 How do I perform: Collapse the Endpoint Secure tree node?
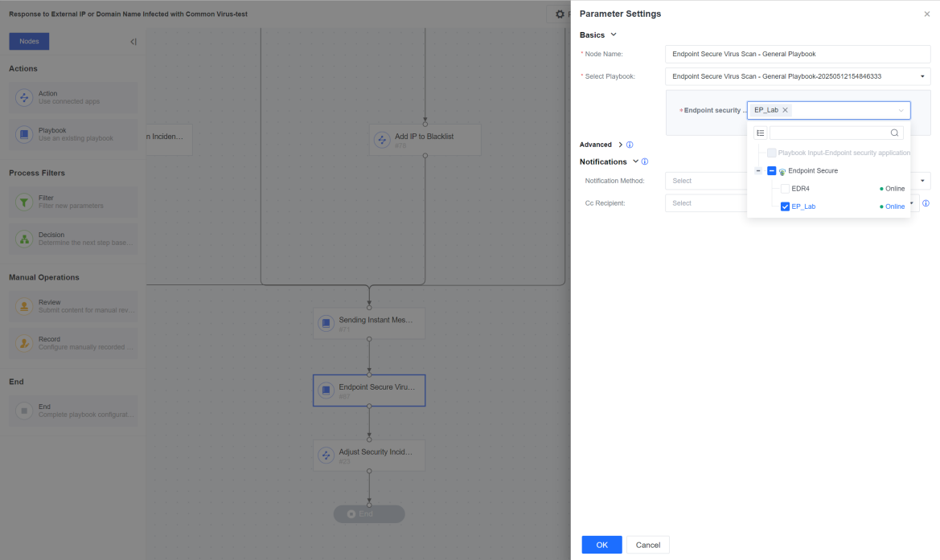tap(757, 170)
